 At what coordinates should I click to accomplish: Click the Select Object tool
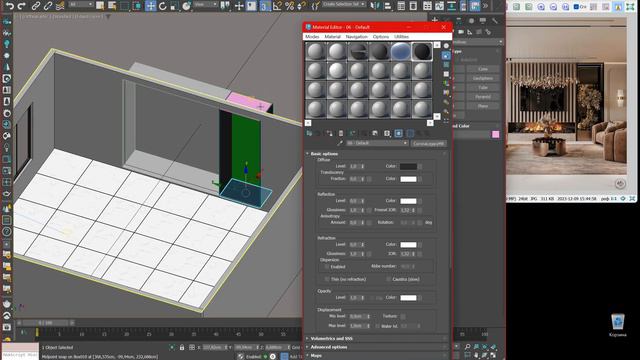(100, 6)
